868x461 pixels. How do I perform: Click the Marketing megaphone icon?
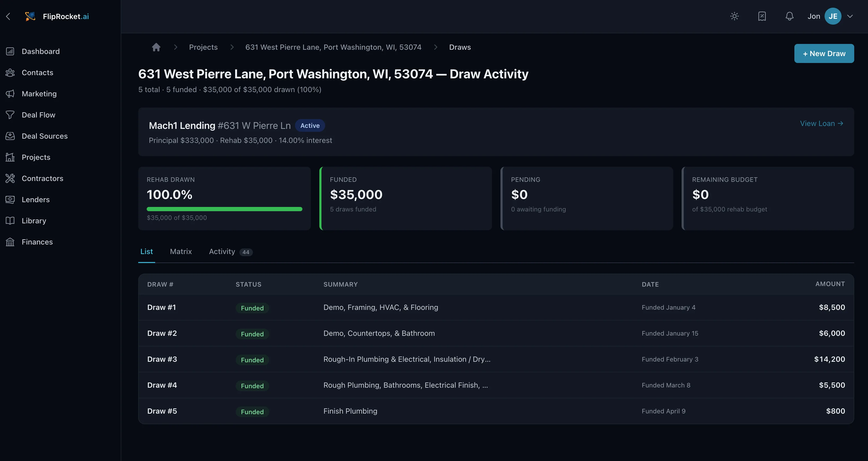point(10,94)
